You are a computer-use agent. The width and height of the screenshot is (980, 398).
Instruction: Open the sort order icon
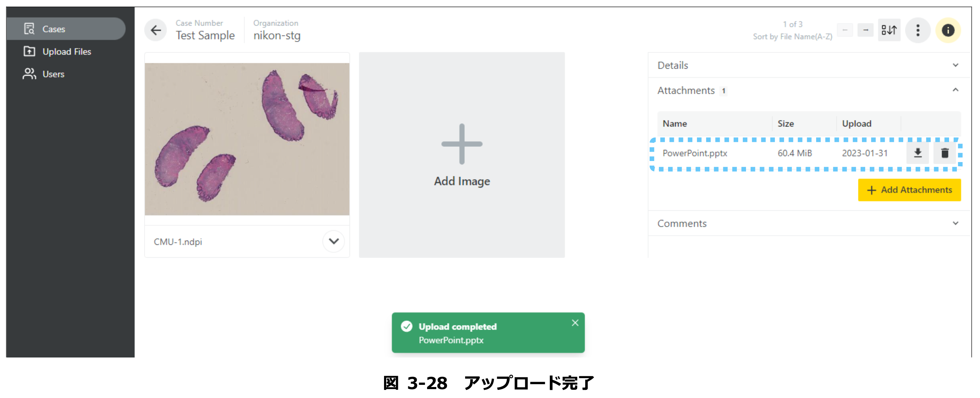[889, 30]
